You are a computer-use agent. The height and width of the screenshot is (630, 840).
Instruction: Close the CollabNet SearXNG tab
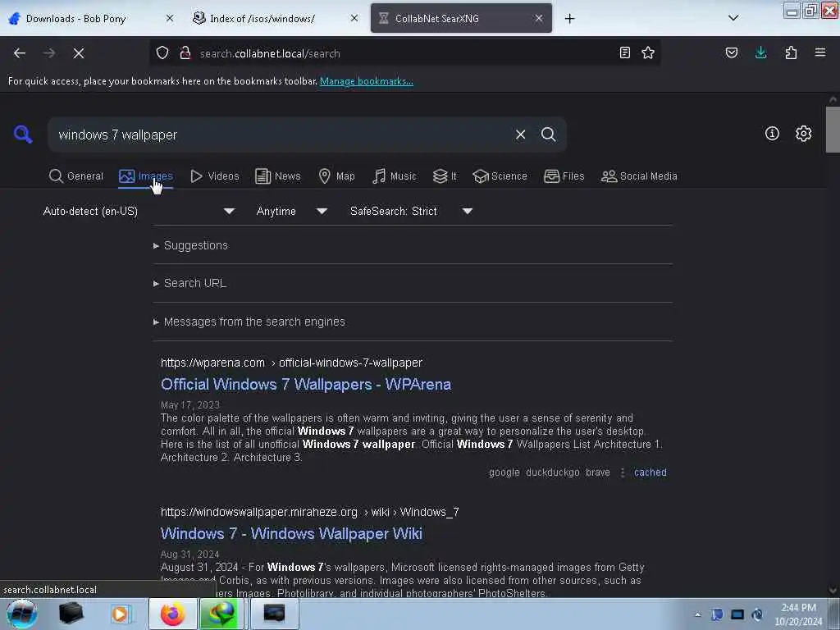pos(539,18)
